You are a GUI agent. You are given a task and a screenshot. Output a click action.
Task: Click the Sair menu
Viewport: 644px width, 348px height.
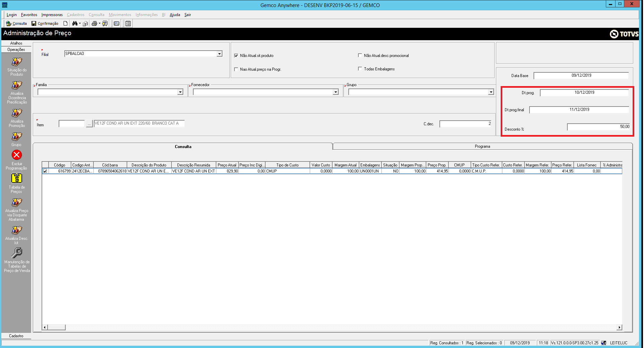(188, 15)
